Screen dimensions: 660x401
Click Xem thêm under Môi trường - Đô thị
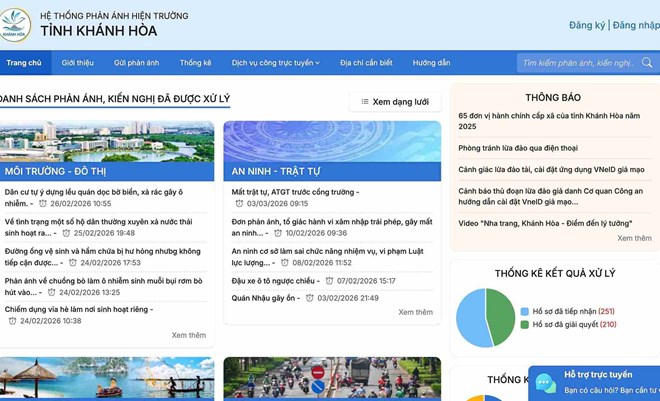pyautogui.click(x=188, y=335)
